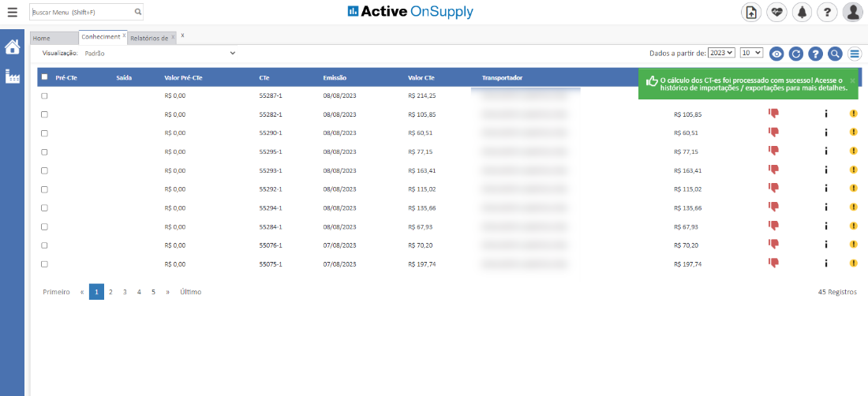Image resolution: width=868 pixels, height=396 pixels.
Task: Refresh the grid with the reload icon
Action: pos(796,54)
